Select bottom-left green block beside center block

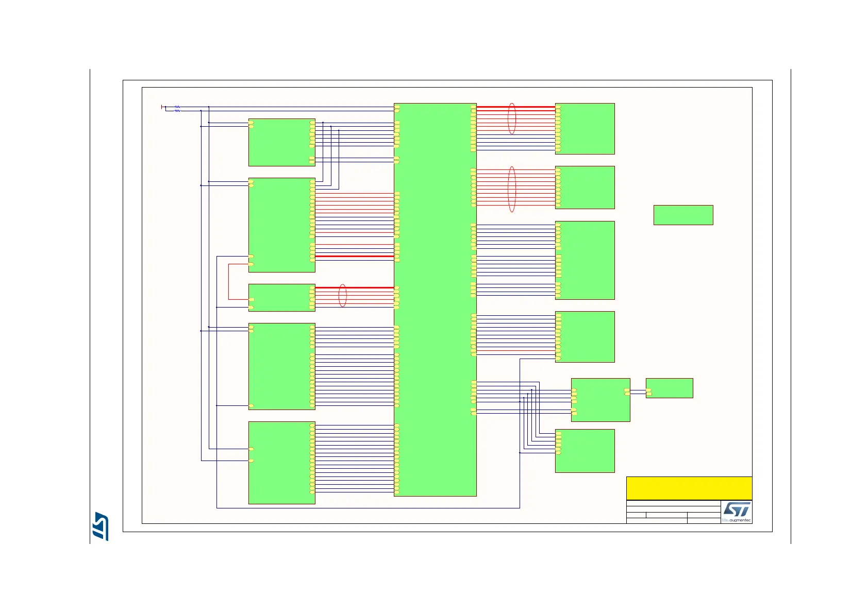tap(282, 463)
